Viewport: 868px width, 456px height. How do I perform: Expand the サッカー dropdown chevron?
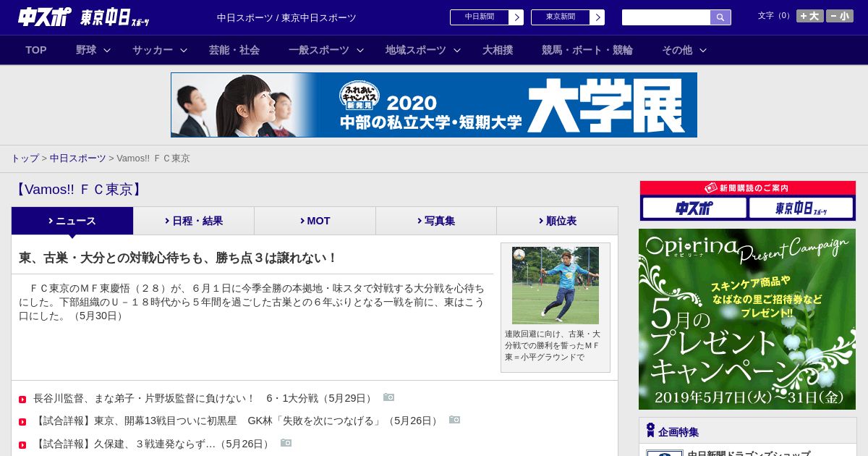[x=184, y=50]
